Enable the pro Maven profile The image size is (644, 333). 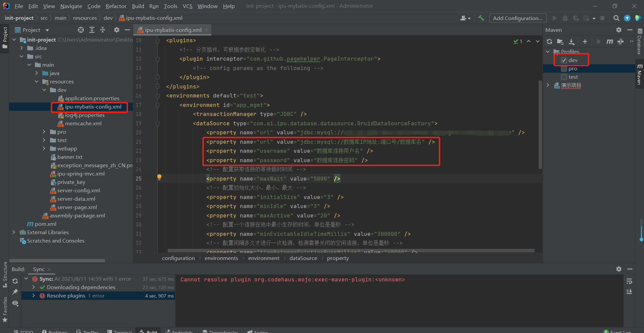pyautogui.click(x=564, y=69)
